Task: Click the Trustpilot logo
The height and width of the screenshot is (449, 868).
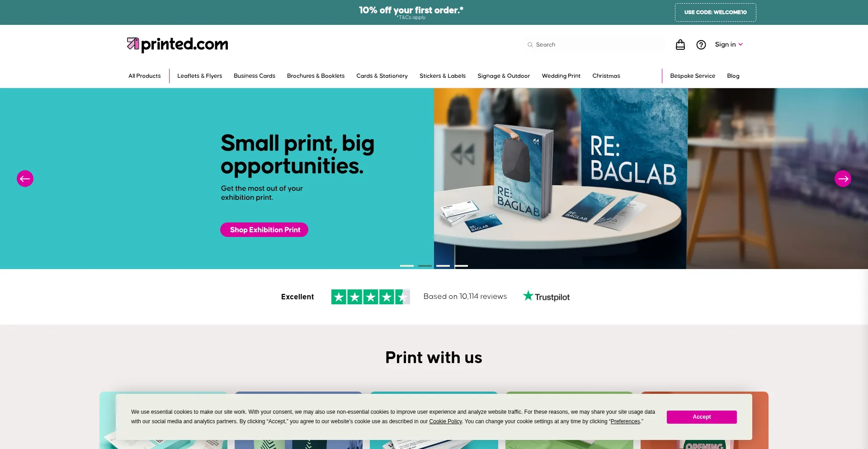Action: (x=546, y=297)
